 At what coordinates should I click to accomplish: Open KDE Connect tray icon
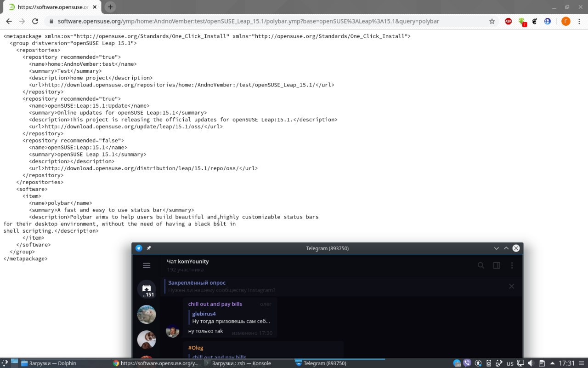click(489, 363)
